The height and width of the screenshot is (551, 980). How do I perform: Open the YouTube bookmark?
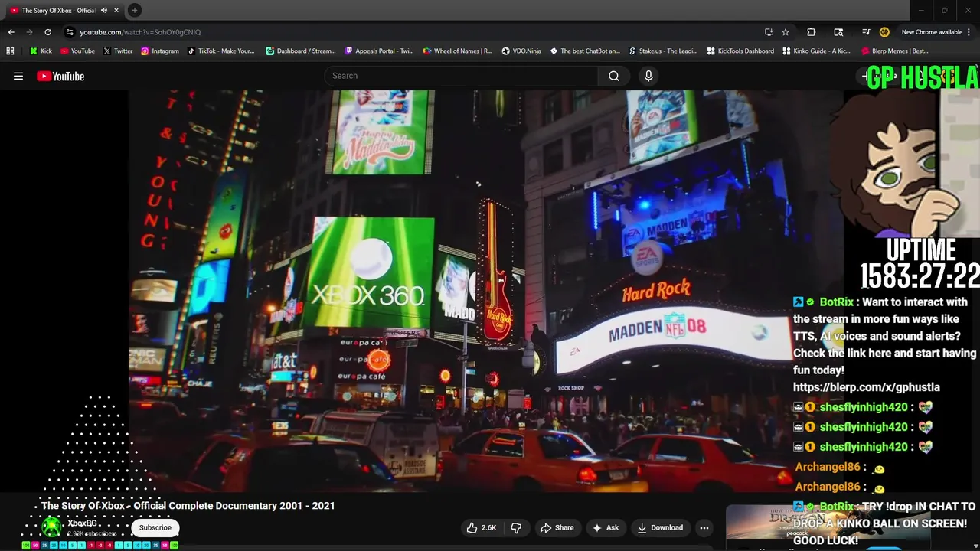coord(77,51)
